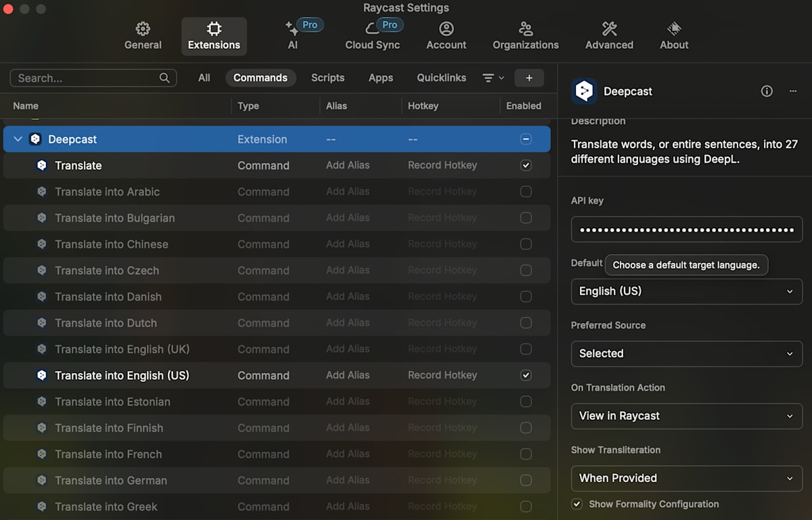Select the Quicklinks filter tab
Screen dimensions: 812x520
tap(441, 78)
